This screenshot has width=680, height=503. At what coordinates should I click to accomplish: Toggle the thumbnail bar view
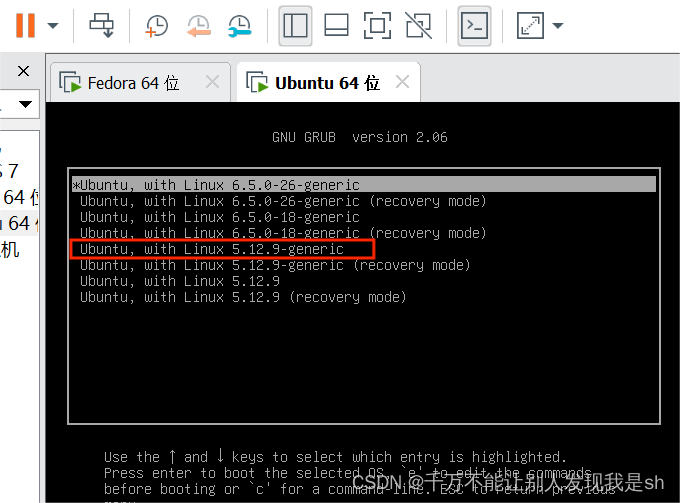[x=337, y=26]
